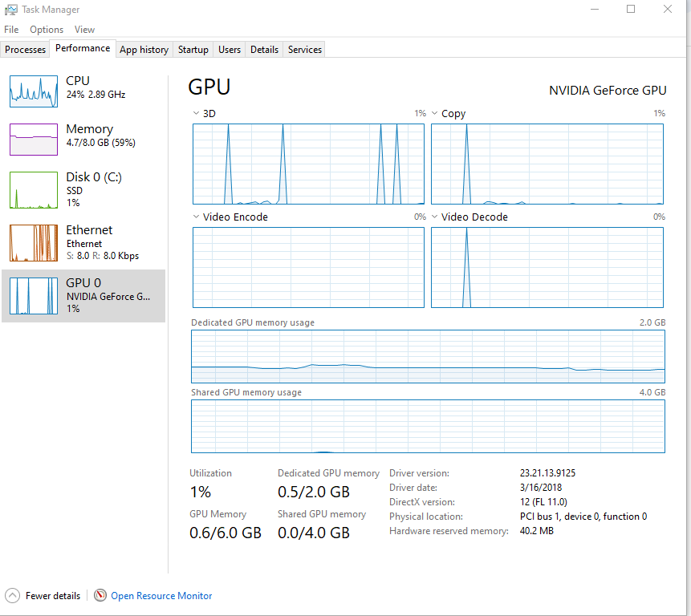
Task: Select the Memory graph thumbnail in sidebar
Action: click(x=34, y=140)
